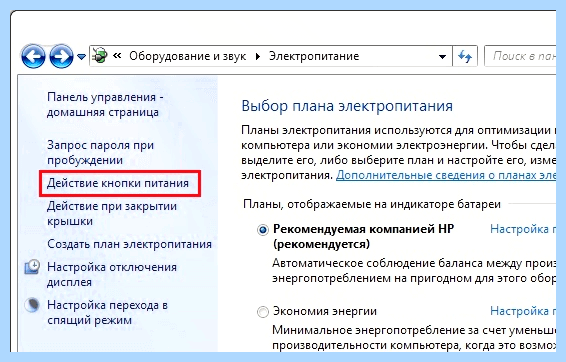Click the 'Электропитание' breadcrumb
This screenshot has width=566, height=362.
click(x=314, y=56)
